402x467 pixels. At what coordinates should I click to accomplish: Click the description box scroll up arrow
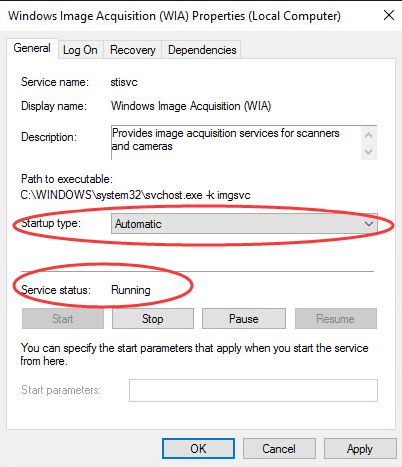click(x=369, y=136)
